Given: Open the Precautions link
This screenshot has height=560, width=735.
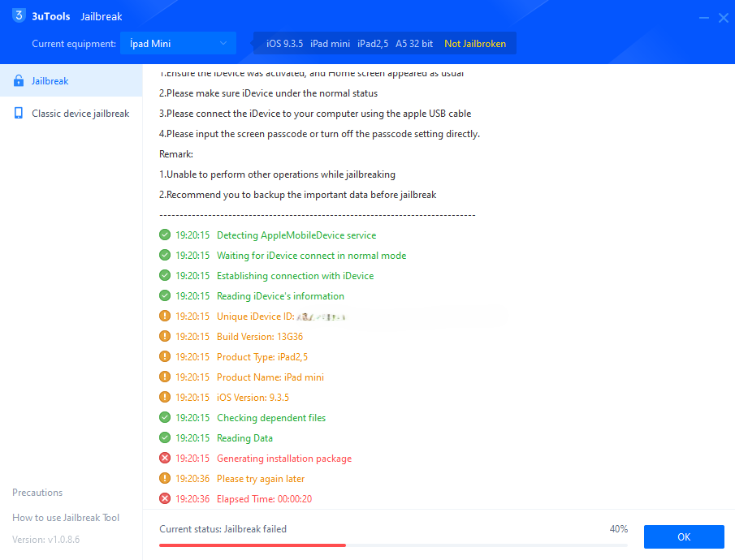Looking at the screenshot, I should pyautogui.click(x=37, y=492).
